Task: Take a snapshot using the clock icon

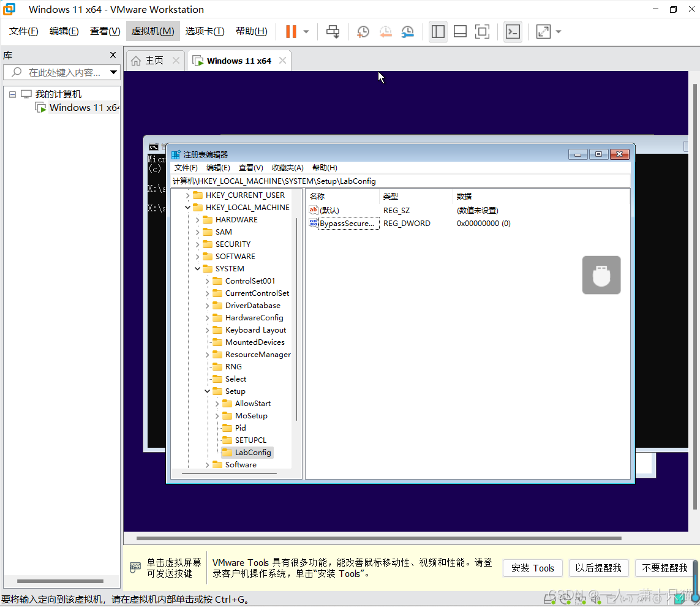Action: pos(363,32)
